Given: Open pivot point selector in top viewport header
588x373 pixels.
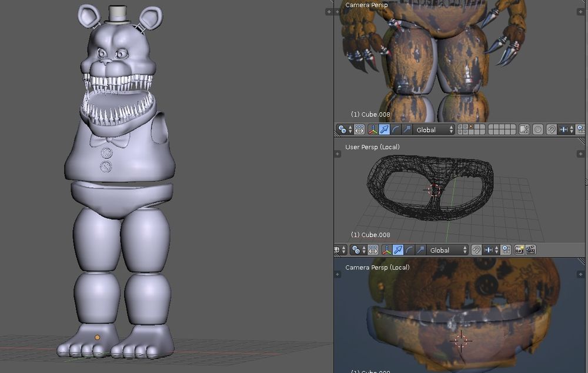Looking at the screenshot, I should coord(345,129).
